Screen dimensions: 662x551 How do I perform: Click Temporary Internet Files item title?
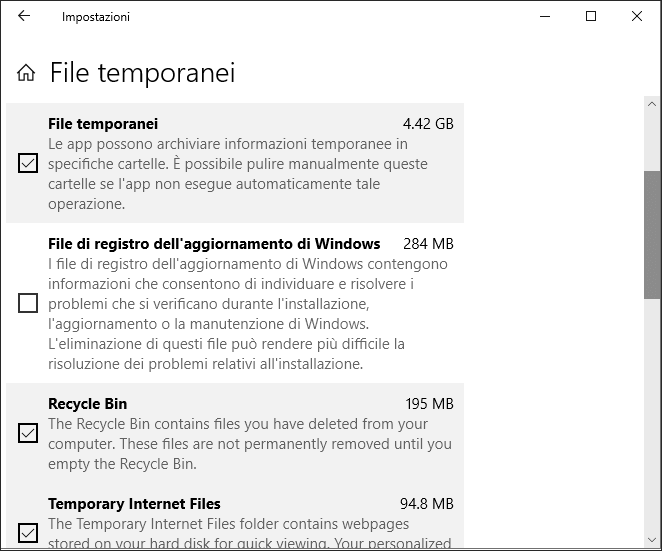134,504
